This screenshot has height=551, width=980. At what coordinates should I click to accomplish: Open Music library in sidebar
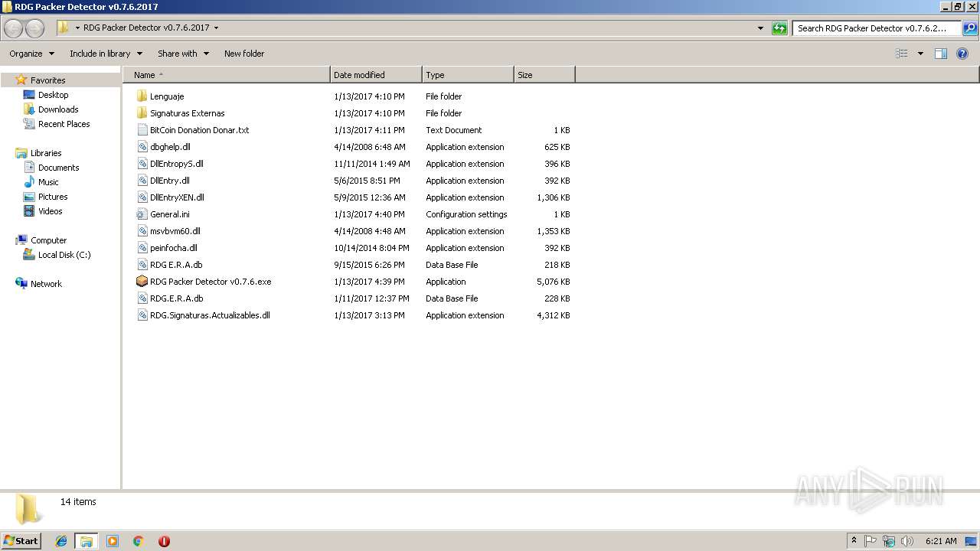click(48, 182)
